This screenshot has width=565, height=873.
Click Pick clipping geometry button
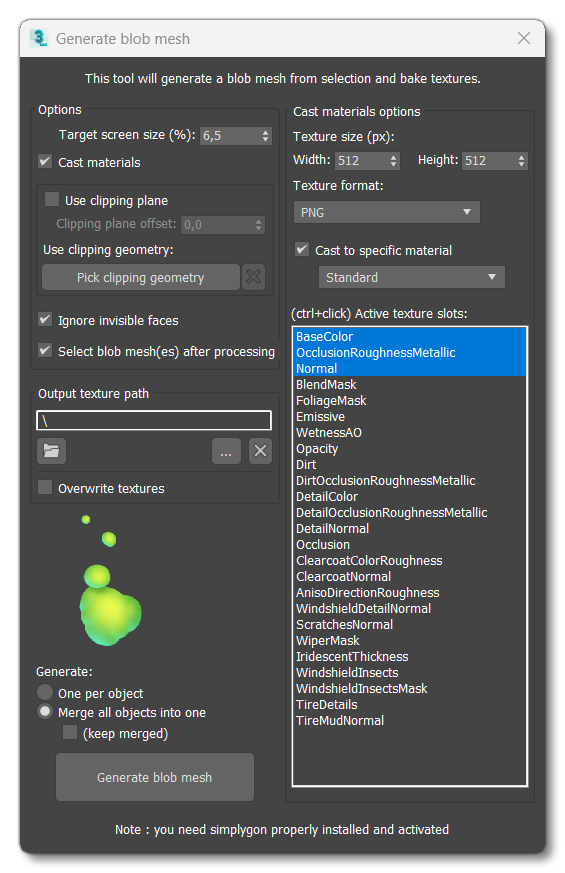point(141,277)
